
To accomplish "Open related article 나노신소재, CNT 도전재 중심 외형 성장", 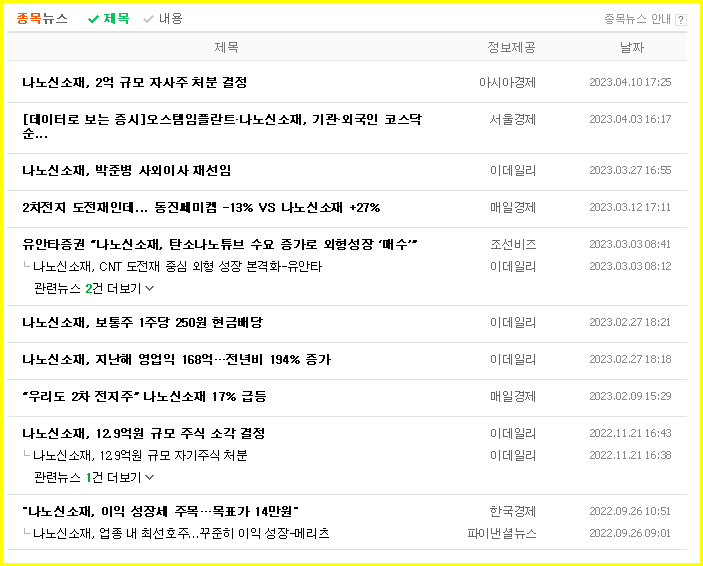I will [x=178, y=266].
